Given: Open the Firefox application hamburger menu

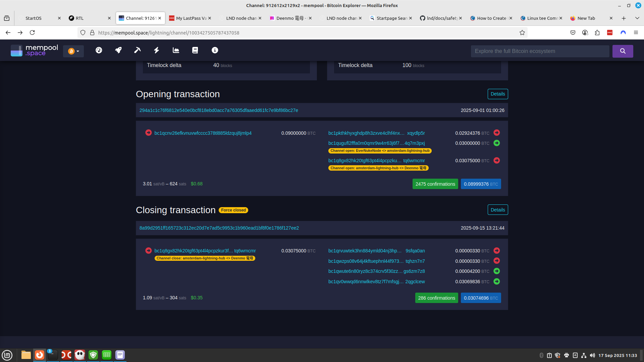Looking at the screenshot, I should pyautogui.click(x=636, y=33).
